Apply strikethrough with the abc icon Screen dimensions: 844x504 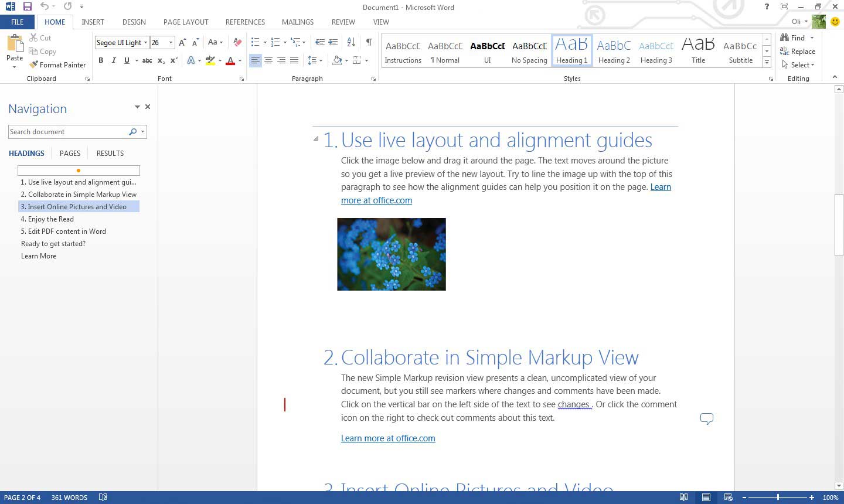pos(147,60)
